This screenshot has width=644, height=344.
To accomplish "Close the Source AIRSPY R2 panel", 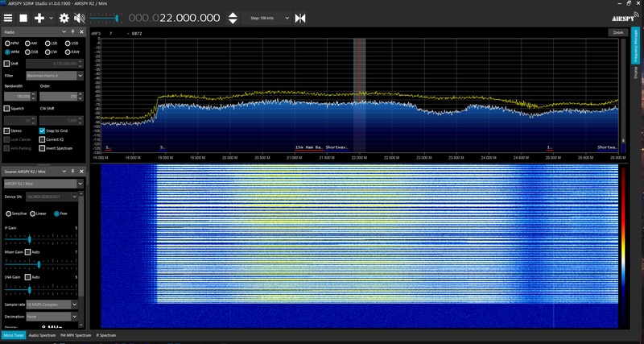I will (x=80, y=172).
